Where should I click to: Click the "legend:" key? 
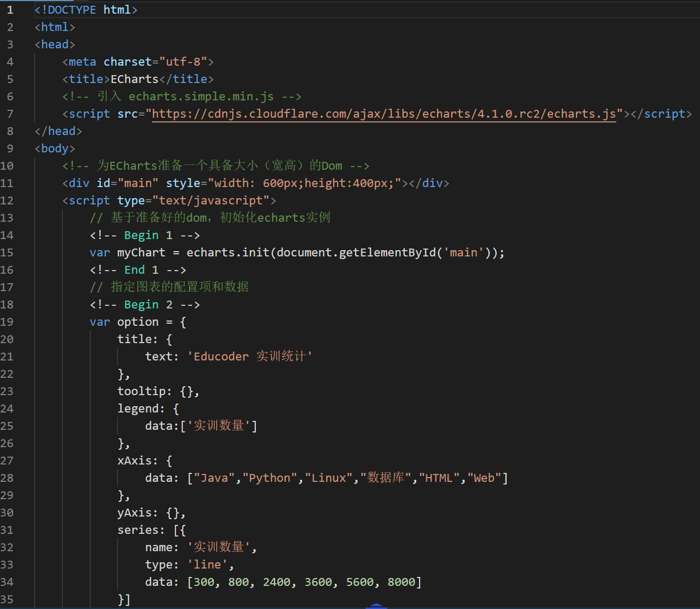pyautogui.click(x=141, y=409)
